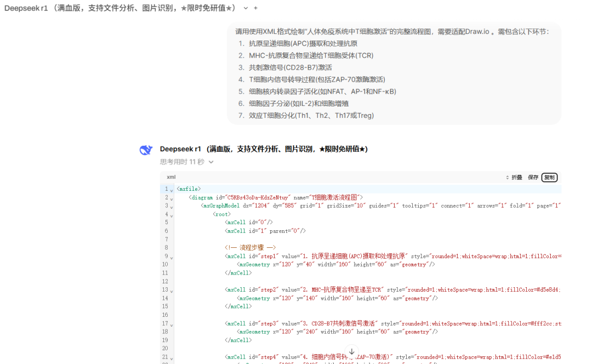Fold the step1 mxCell on line 9
Screen dimensions: 592x364
tap(172, 258)
